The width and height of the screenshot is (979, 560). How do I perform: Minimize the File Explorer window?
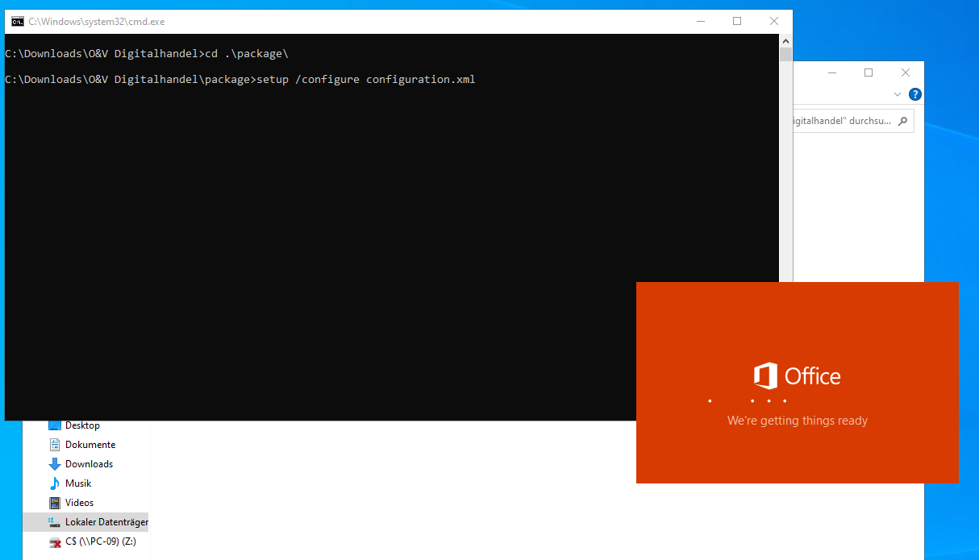pos(831,73)
